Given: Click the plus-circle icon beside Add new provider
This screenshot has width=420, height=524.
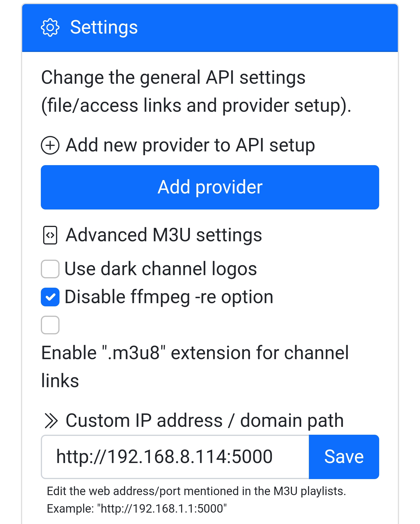Looking at the screenshot, I should [50, 145].
